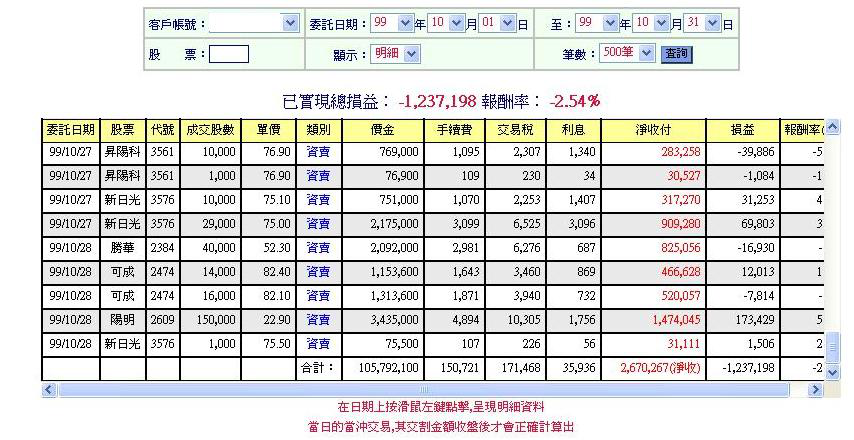The width and height of the screenshot is (854, 440).
Task: Click the 股票 stock code input field
Action: (x=229, y=54)
